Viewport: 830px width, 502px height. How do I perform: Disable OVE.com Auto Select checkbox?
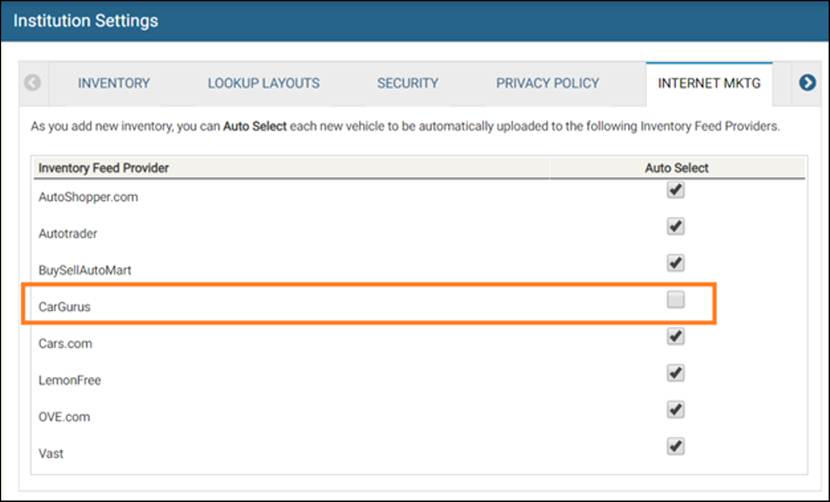[676, 410]
